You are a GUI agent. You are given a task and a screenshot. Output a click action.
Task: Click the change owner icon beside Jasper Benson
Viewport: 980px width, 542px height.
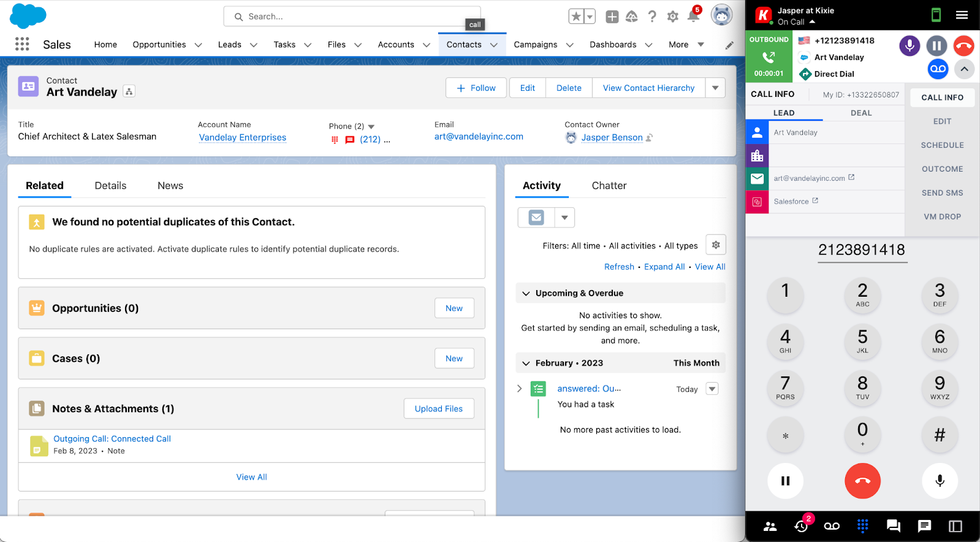pyautogui.click(x=650, y=137)
